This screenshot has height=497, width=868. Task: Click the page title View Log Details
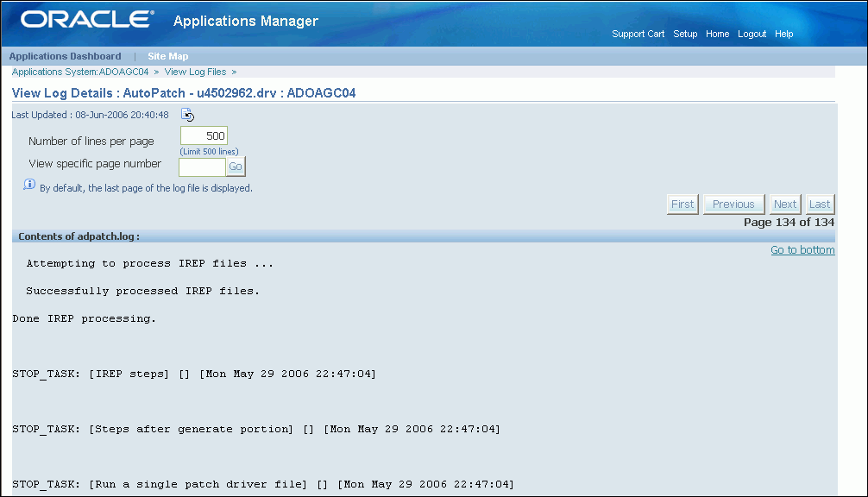184,93
